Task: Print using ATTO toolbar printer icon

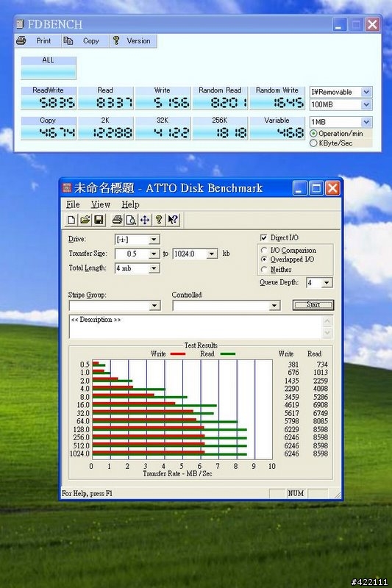Action: click(118, 220)
